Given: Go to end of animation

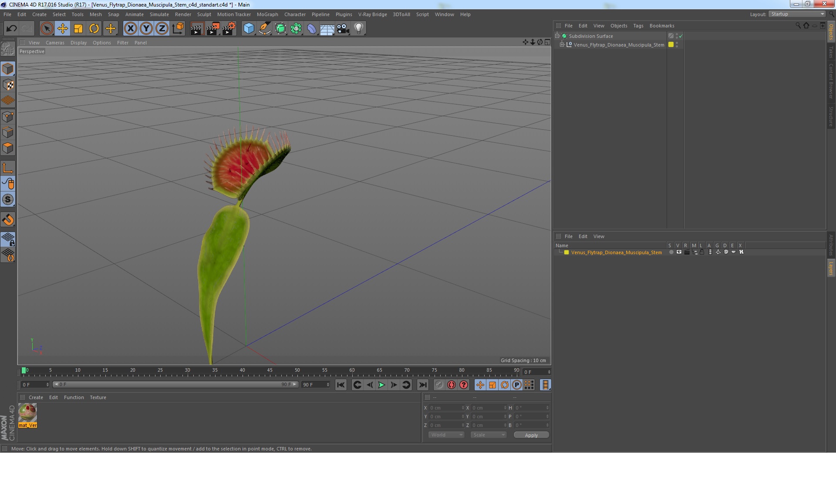Looking at the screenshot, I should pyautogui.click(x=422, y=385).
